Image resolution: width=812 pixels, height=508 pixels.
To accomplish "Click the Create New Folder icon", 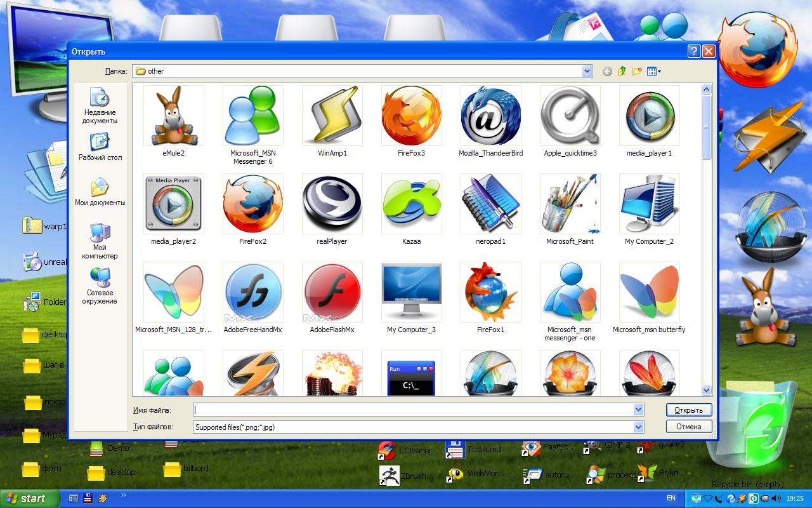I will 637,71.
